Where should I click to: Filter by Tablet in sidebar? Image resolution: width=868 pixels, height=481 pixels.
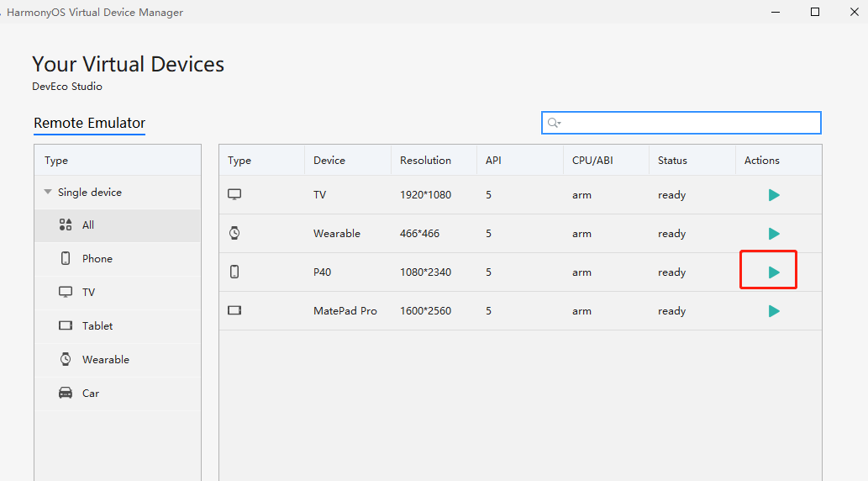(118, 325)
